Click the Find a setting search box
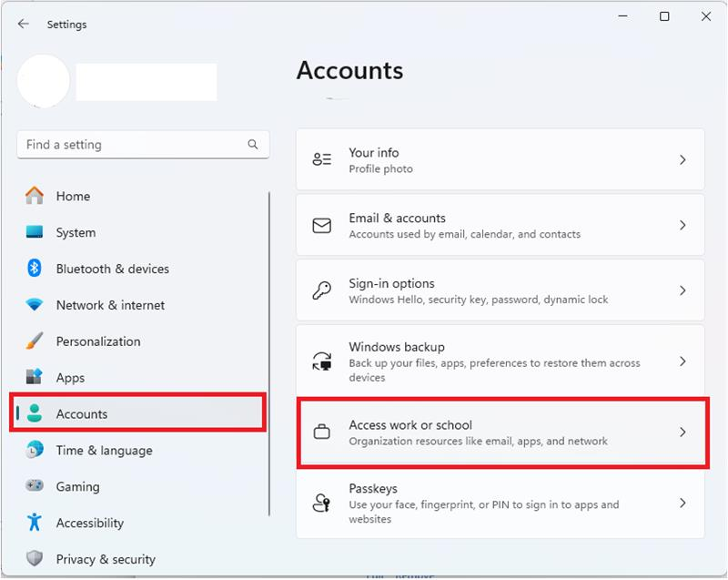 (x=143, y=145)
